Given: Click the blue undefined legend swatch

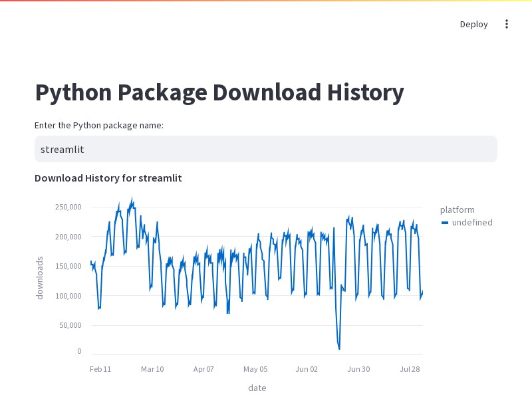Looking at the screenshot, I should pyautogui.click(x=445, y=223).
